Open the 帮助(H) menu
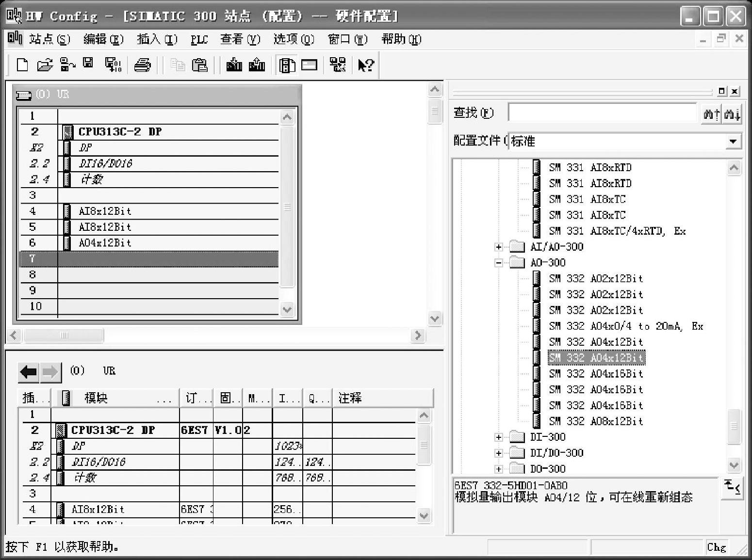This screenshot has width=752, height=560. [401, 39]
